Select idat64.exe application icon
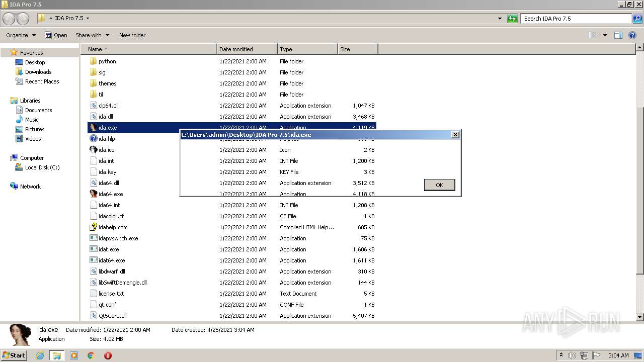The height and width of the screenshot is (362, 644). pyautogui.click(x=93, y=260)
